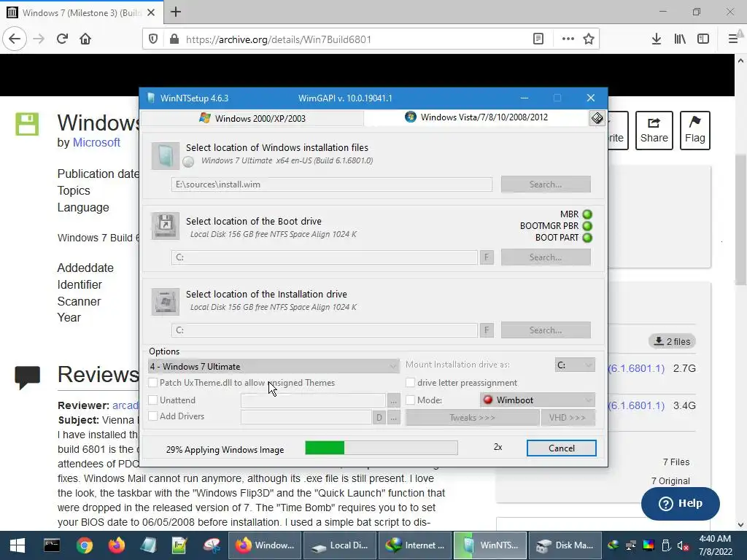Click the E:\sources\install.wim path field
This screenshot has width=747, height=560.
point(332,184)
